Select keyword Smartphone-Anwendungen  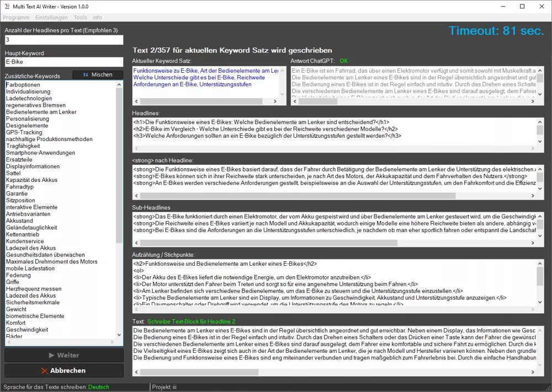coord(40,153)
